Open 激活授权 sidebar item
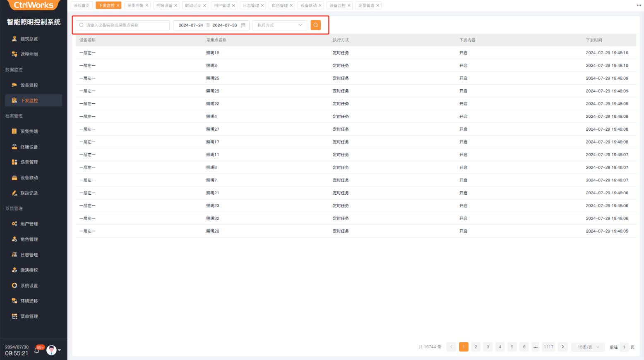This screenshot has height=360, width=644. [29, 270]
